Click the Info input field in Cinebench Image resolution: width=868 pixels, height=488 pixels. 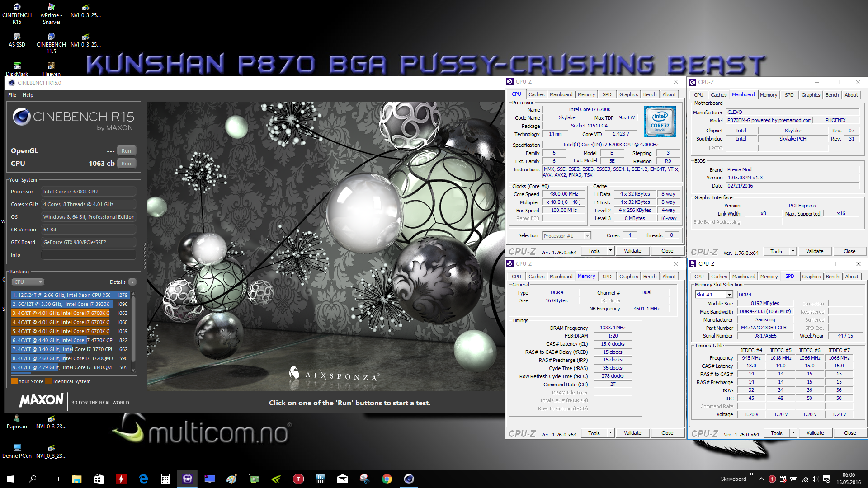coord(89,255)
